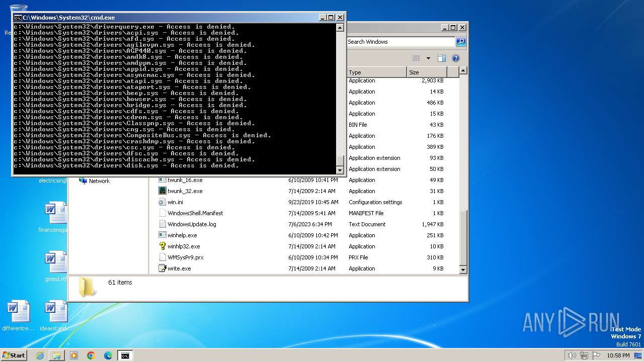644x362 pixels.
Task: Maximize the Explorer window
Action: click(x=453, y=28)
